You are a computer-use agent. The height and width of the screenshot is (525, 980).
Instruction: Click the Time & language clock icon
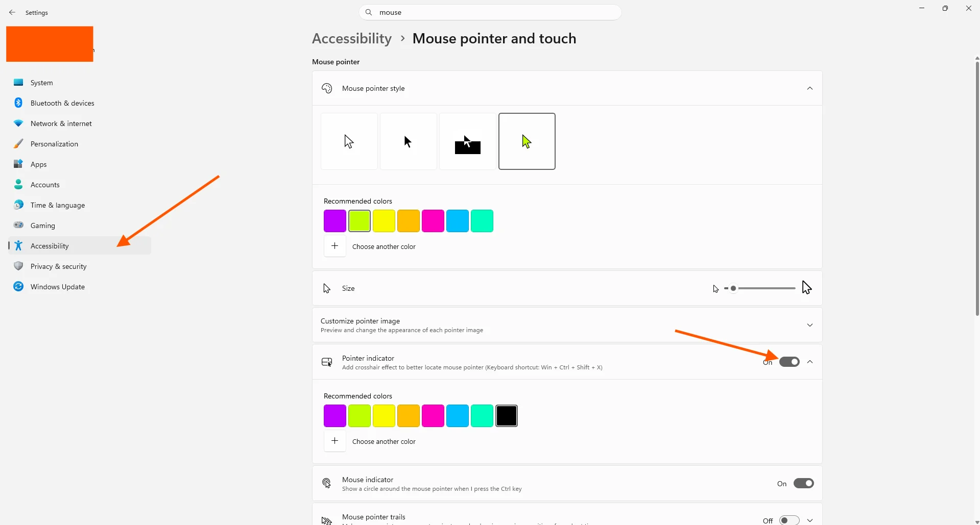click(x=18, y=205)
